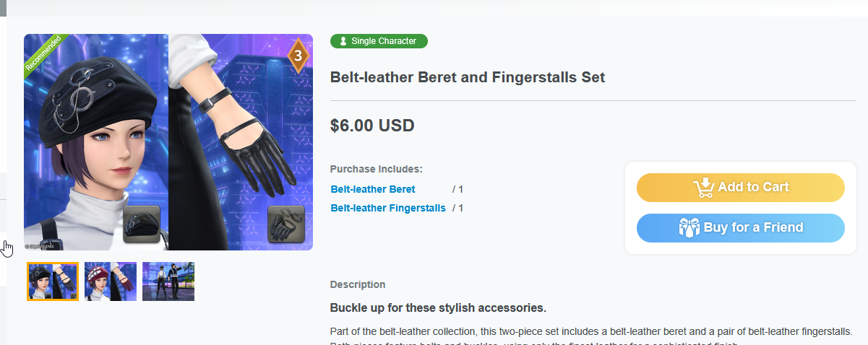Open the Belt-leather Beret item link

(x=373, y=189)
